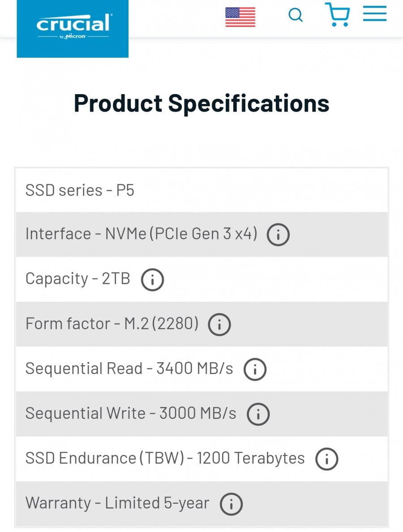Show info for SSD Endurance TBW
Image resolution: width=403 pixels, height=532 pixels.
(x=327, y=458)
